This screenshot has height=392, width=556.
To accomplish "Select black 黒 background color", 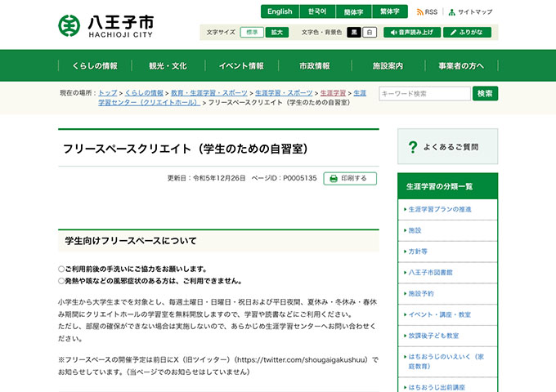I will 354,32.
